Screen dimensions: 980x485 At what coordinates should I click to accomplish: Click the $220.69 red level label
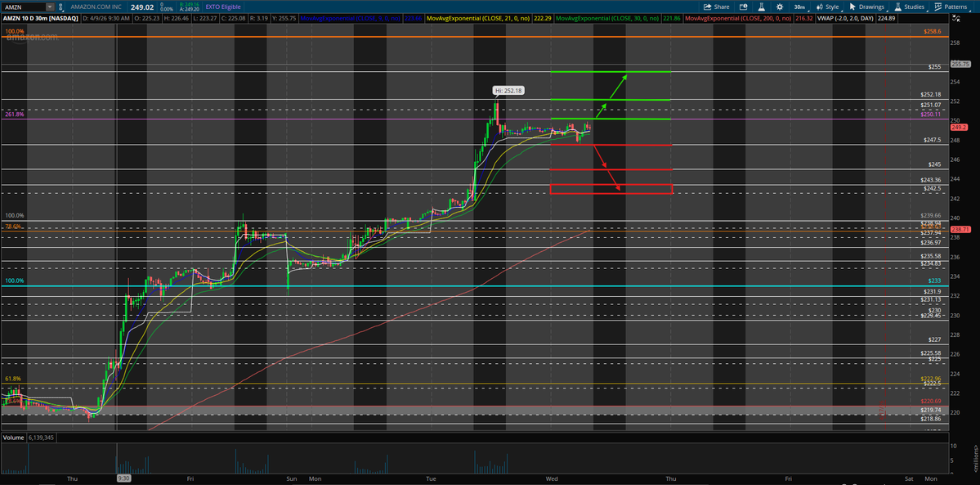[x=931, y=401]
